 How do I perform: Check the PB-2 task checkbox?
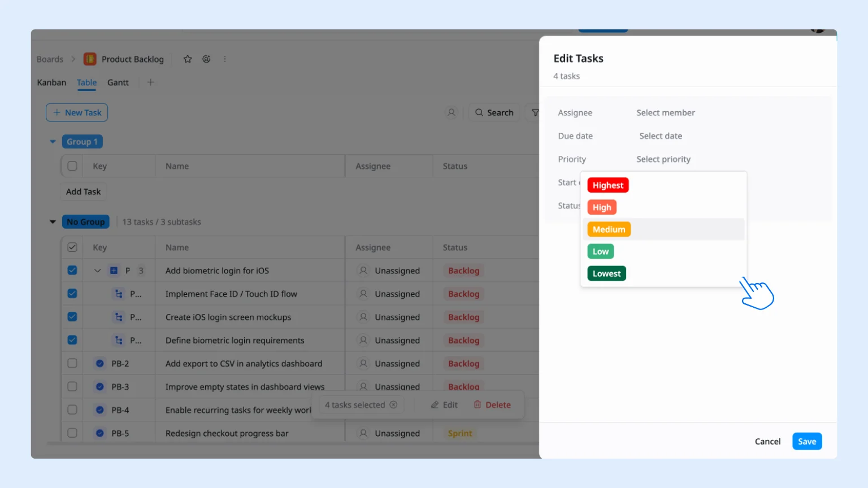coord(72,363)
